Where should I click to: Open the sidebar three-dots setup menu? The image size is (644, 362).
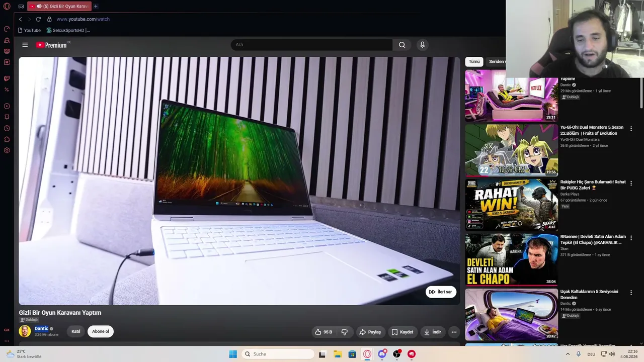tap(7, 341)
